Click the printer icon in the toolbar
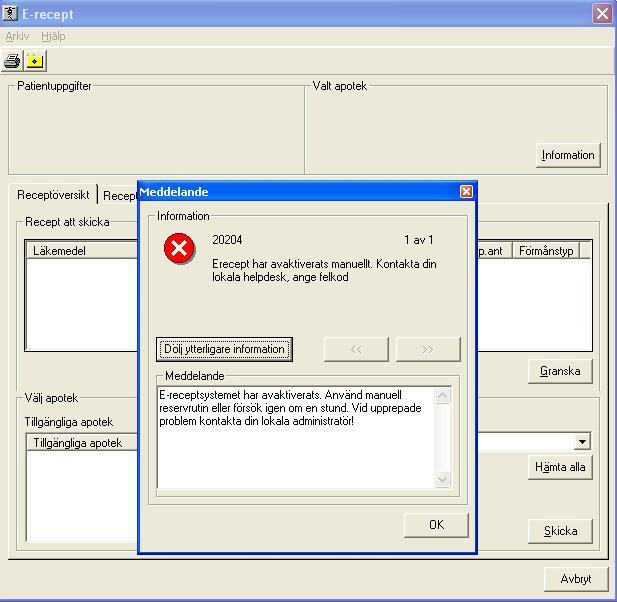Screen dimensions: 617x602 coord(12,61)
